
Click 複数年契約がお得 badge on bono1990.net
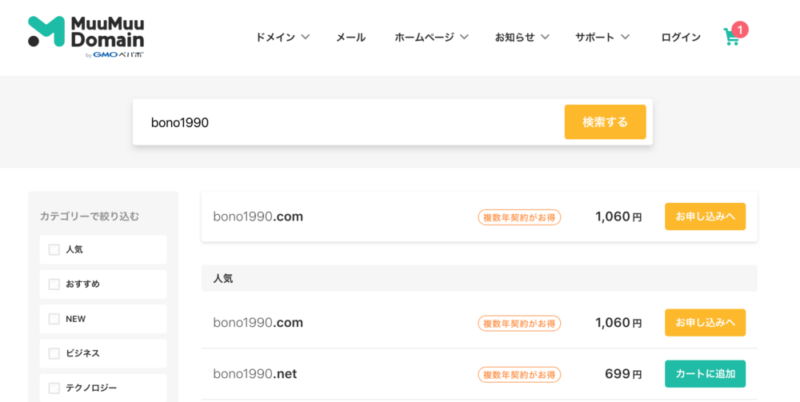pyautogui.click(x=519, y=374)
